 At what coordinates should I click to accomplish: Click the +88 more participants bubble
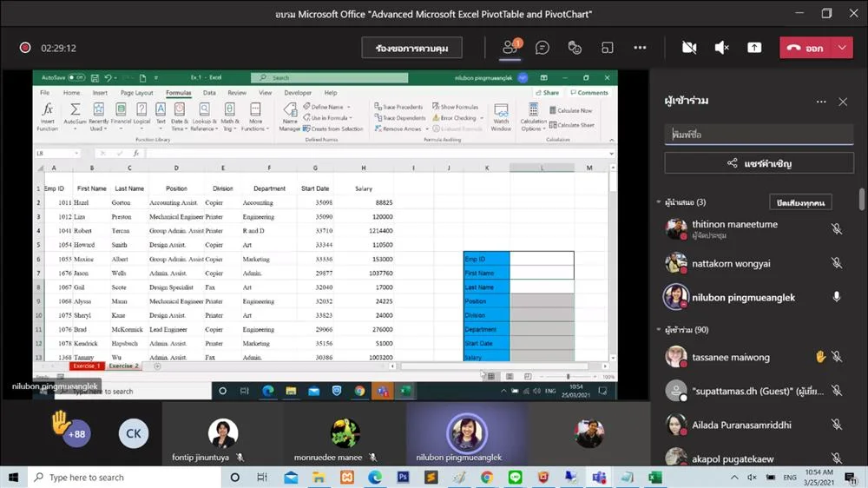point(76,433)
